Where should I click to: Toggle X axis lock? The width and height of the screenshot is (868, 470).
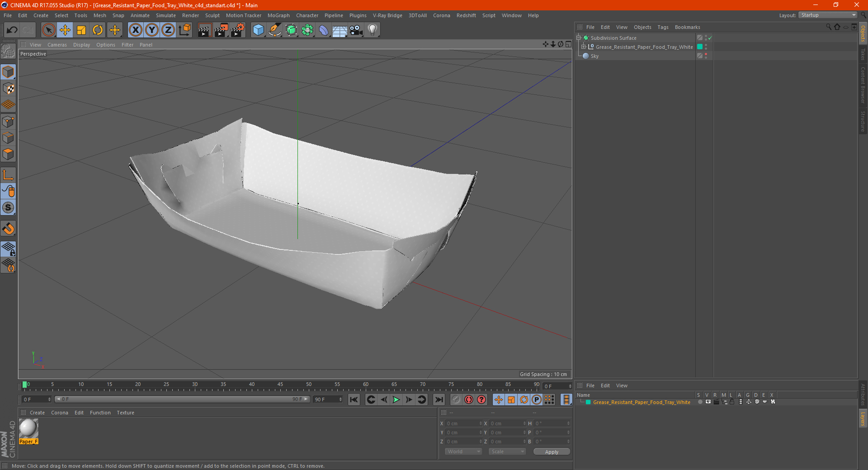135,30
